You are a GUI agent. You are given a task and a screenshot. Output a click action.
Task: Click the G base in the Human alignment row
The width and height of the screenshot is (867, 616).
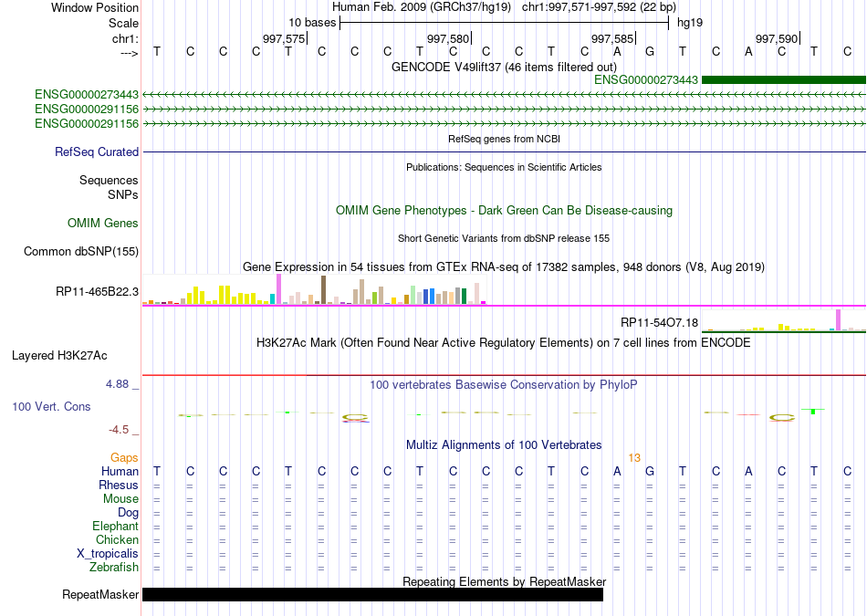click(x=650, y=471)
